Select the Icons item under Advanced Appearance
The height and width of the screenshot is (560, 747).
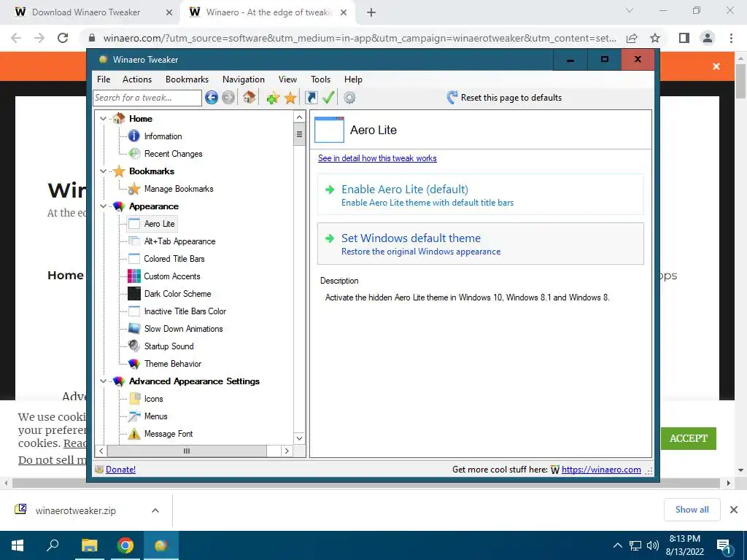(153, 399)
